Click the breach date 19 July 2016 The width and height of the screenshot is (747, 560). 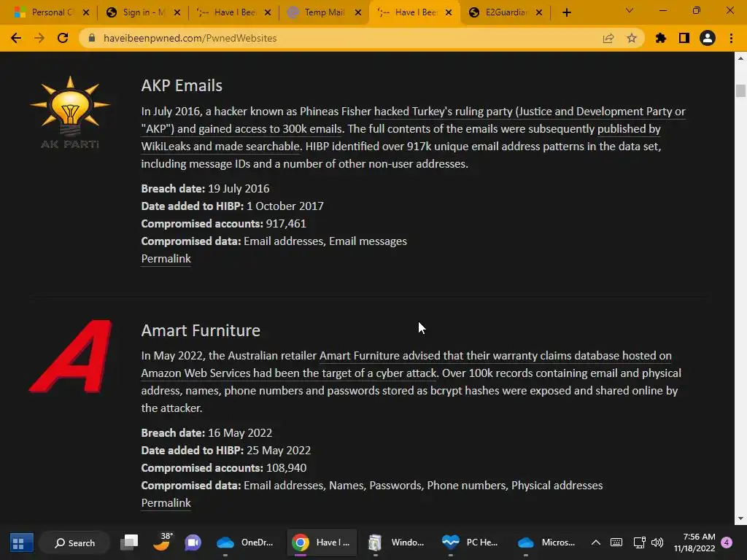point(239,189)
